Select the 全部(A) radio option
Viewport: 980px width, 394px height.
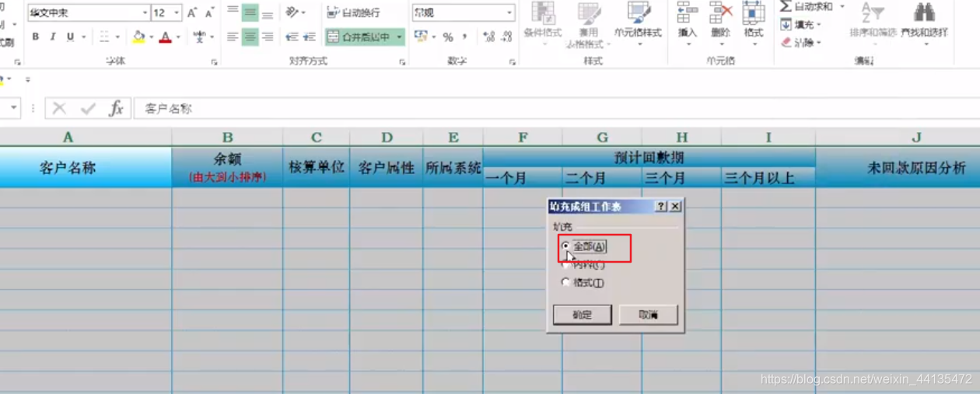tap(583, 246)
